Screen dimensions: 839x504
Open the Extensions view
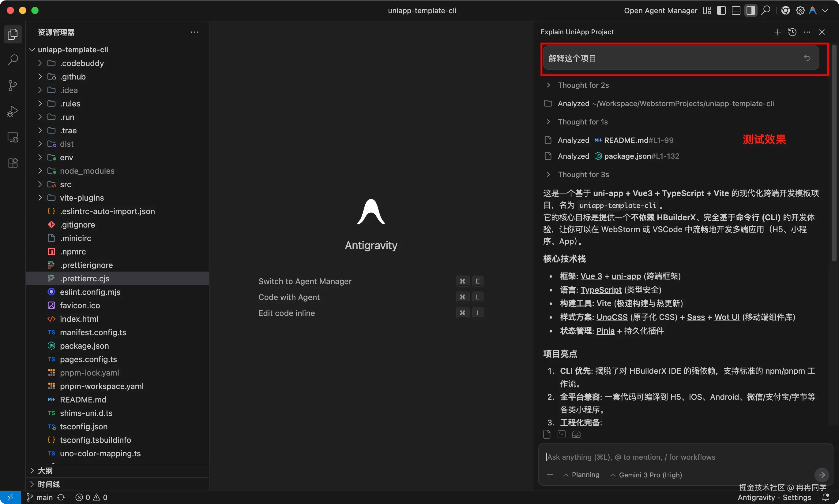(13, 163)
